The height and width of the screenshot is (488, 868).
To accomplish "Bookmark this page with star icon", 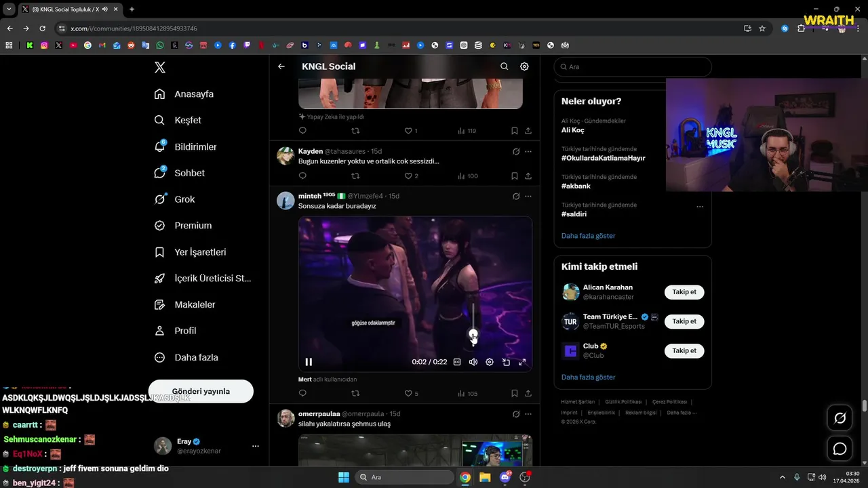I will pyautogui.click(x=762, y=28).
